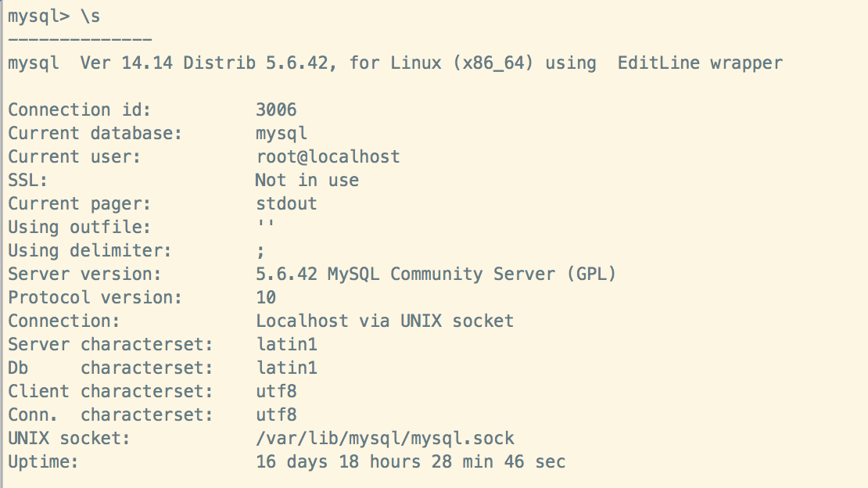868x488 pixels.
Task: Click 'Localhost via UNIX socket' text
Action: (x=385, y=321)
